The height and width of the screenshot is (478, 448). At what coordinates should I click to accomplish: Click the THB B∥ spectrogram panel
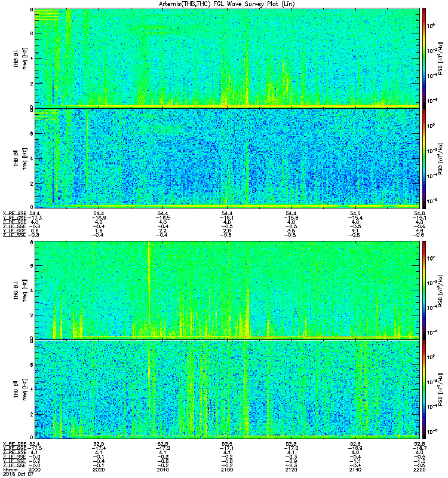point(228,158)
